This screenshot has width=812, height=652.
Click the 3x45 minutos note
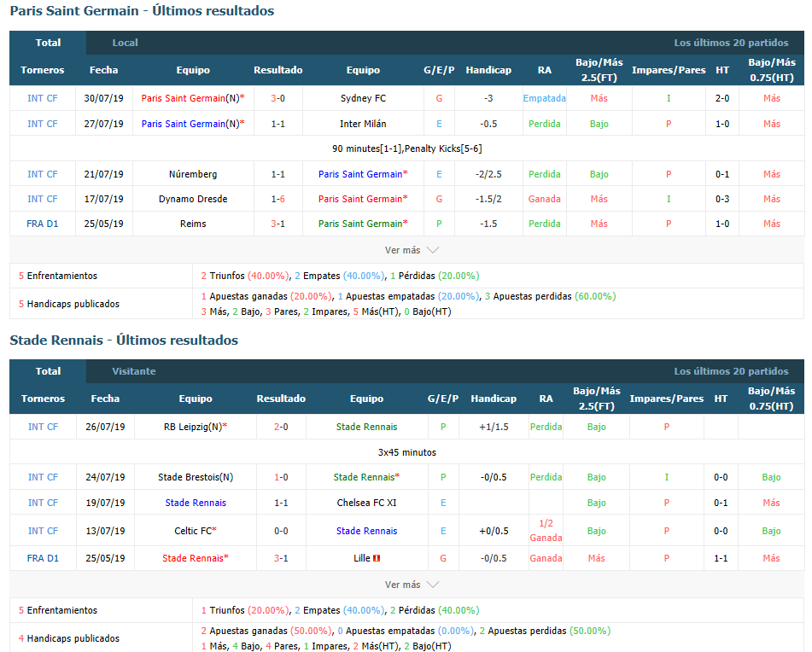pos(407,452)
